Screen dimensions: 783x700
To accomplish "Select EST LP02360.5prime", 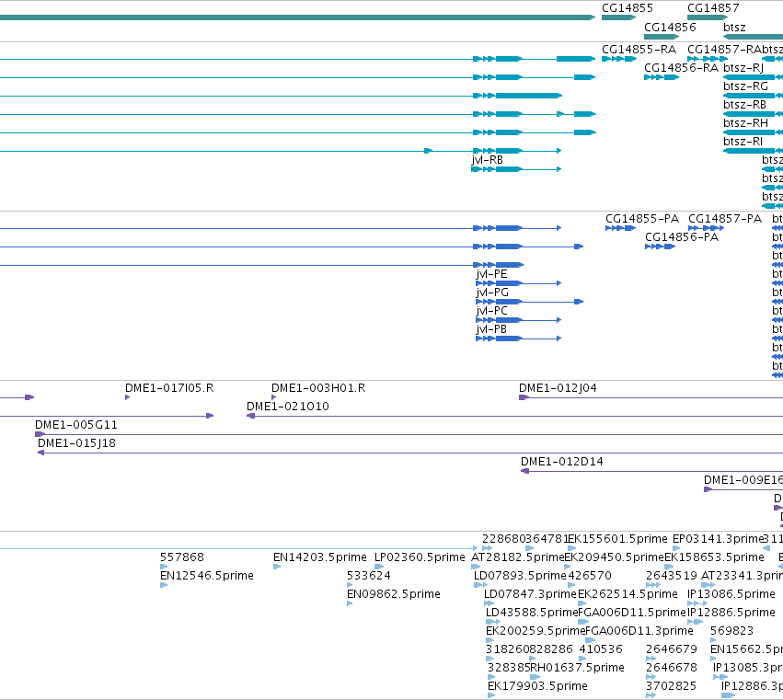I will coord(379,567).
